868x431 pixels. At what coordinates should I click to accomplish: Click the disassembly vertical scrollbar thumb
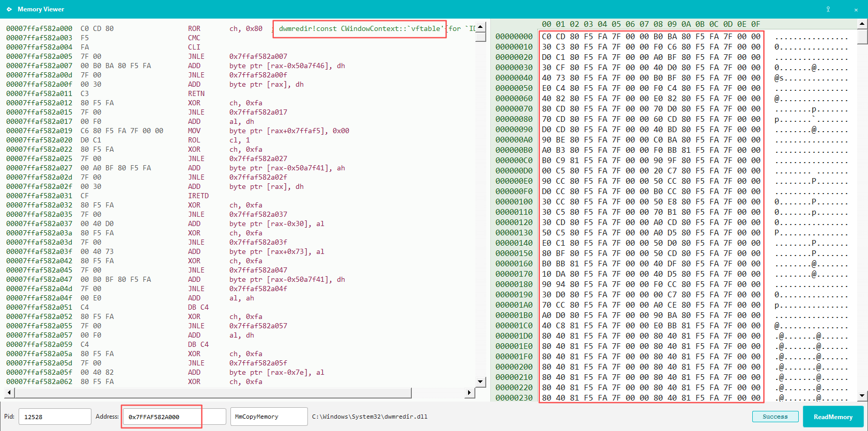click(481, 37)
